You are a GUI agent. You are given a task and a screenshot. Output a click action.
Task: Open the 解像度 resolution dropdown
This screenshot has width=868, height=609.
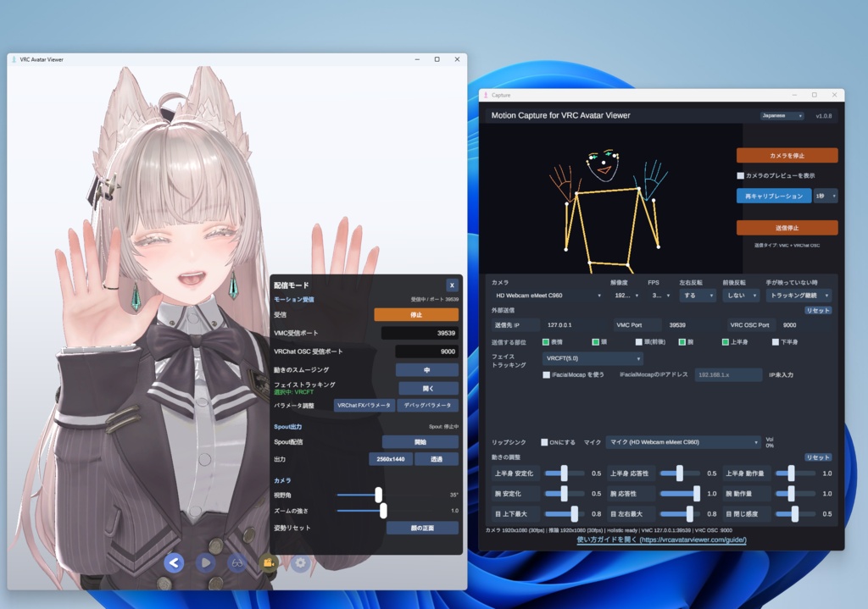tap(626, 296)
